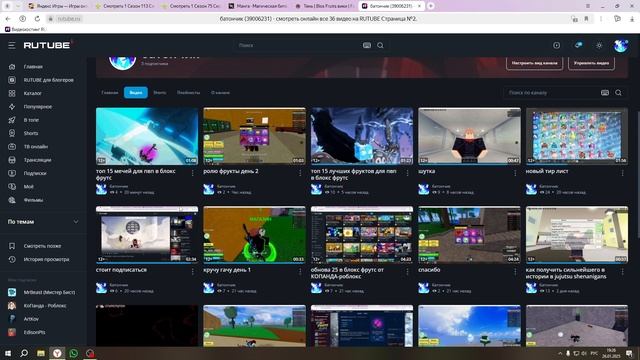Switch to the Плейлисты channel tab

click(189, 93)
